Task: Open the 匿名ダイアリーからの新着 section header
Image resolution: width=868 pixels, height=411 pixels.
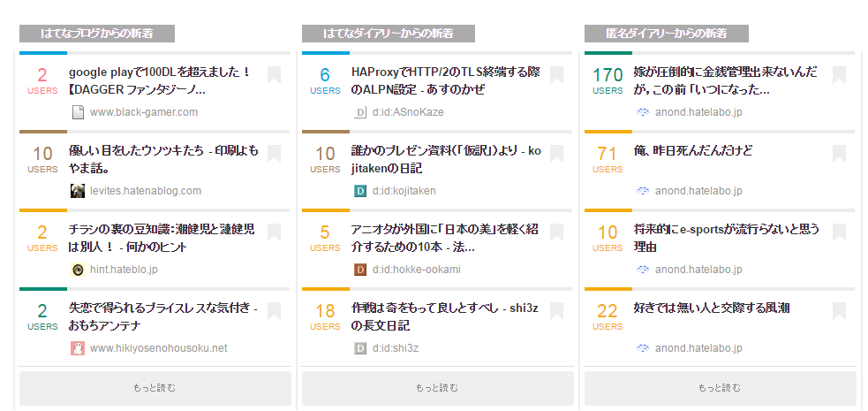Action: pyautogui.click(x=667, y=34)
